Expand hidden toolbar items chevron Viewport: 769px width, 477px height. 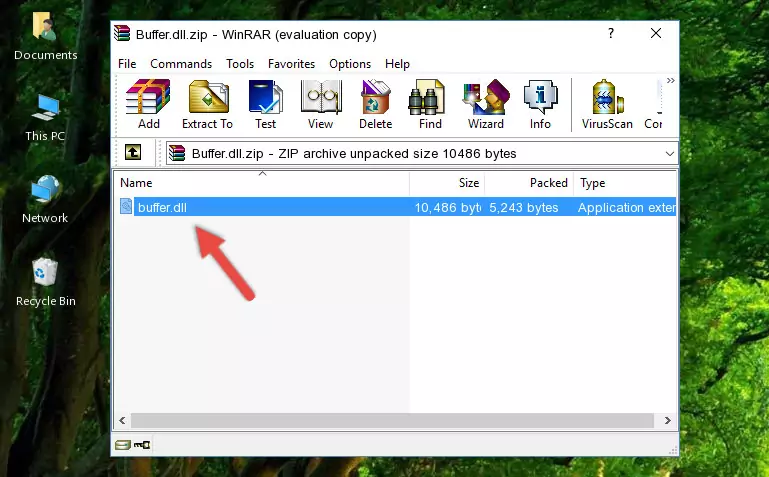pyautogui.click(x=670, y=81)
